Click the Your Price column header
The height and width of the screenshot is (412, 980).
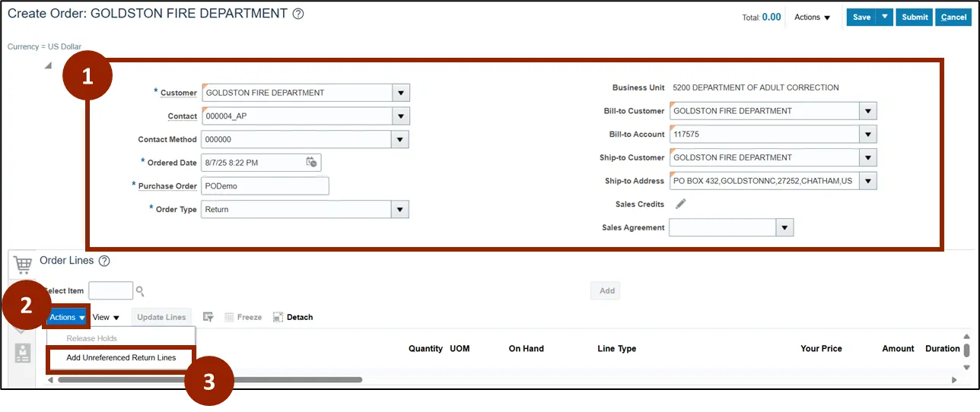pyautogui.click(x=821, y=349)
